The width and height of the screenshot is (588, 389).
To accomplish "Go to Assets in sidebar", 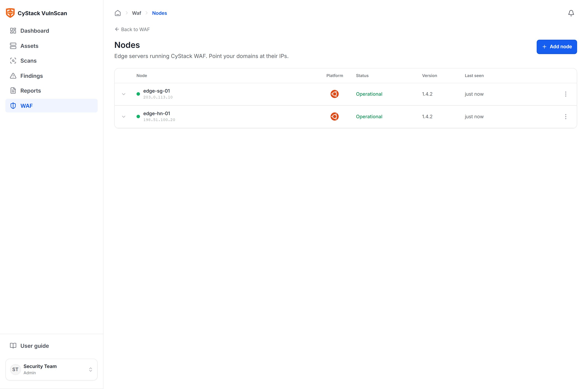I will [x=52, y=46].
